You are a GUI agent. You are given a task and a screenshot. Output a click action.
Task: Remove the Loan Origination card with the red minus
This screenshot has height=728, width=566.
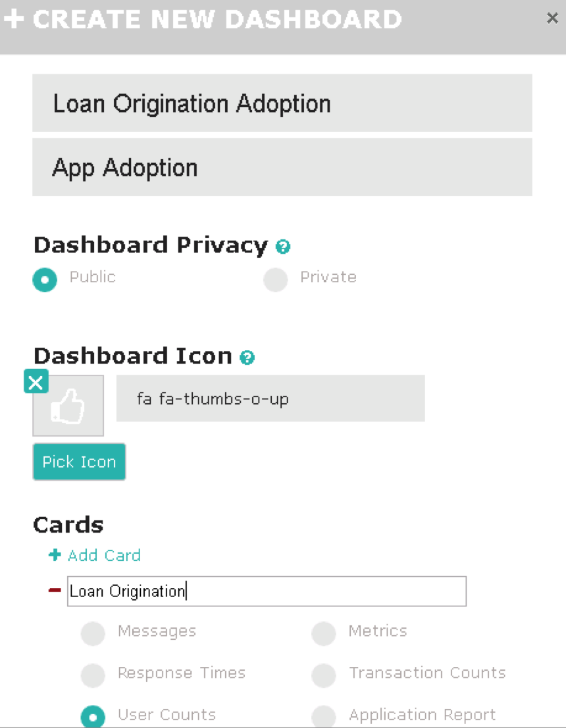[55, 590]
